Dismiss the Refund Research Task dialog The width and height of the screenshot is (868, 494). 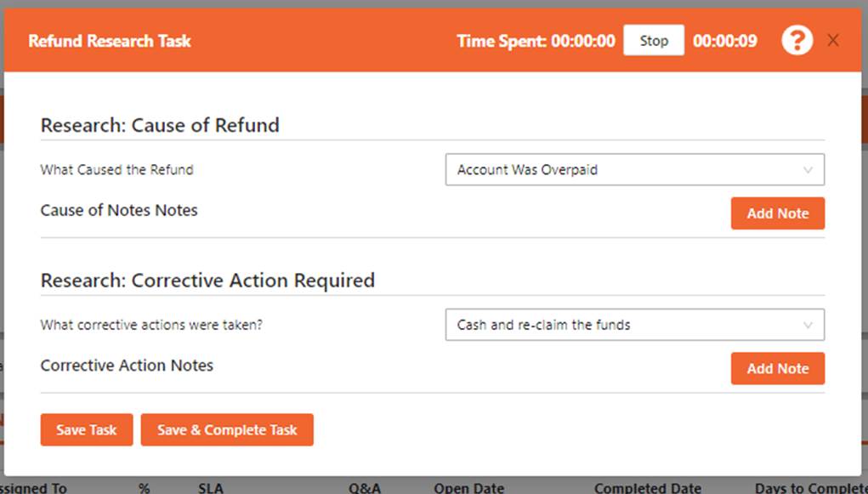pyautogui.click(x=832, y=39)
